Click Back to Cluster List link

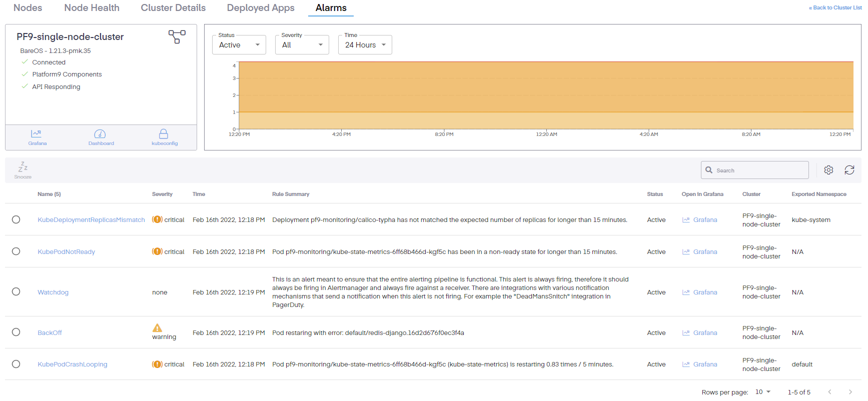(x=835, y=7)
